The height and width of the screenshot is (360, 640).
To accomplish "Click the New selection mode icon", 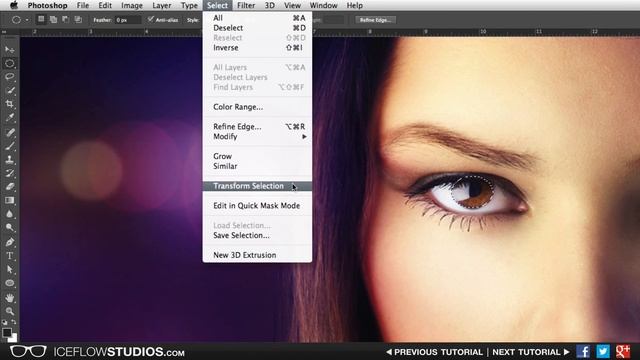I will click(x=41, y=19).
